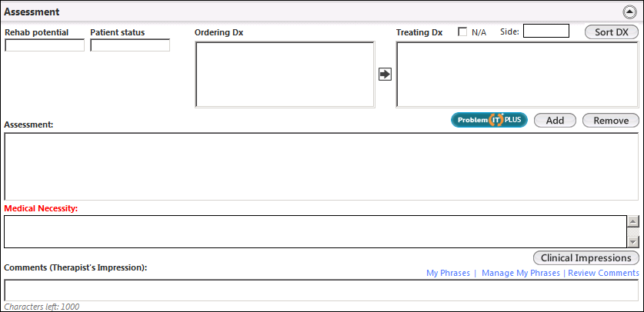The height and width of the screenshot is (312, 644).
Task: Click the Medical Necessity scroll up arrow
Action: click(x=634, y=221)
